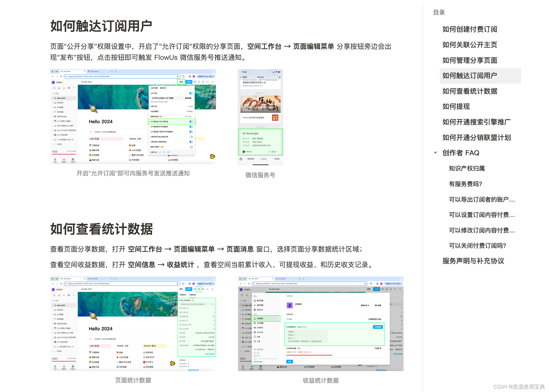
Task: Open 服务声明与补充协议 contents link
Action: point(473,261)
